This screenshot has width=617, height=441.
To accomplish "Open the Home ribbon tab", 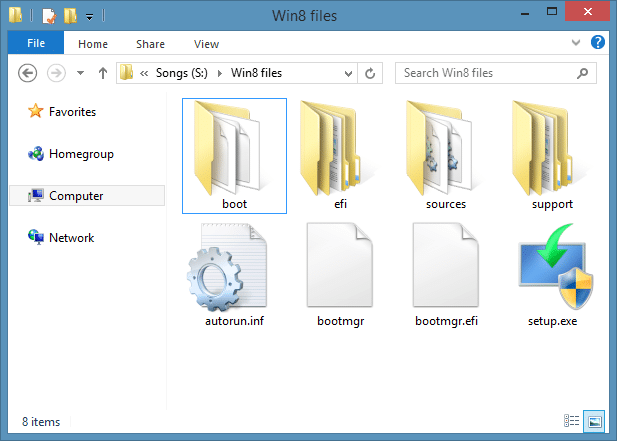I will pos(93,44).
